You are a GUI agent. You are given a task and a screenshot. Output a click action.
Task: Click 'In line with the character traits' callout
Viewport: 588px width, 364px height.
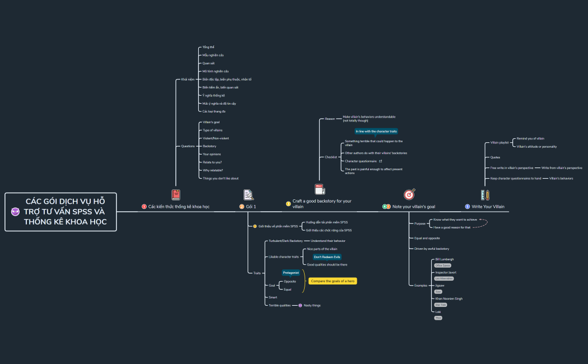[x=376, y=131]
